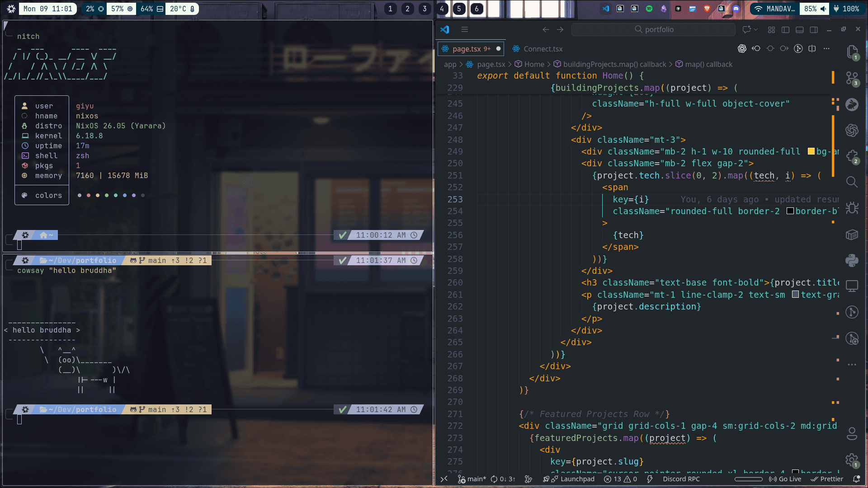The image size is (868, 488).
Task: Toggle secondary side bar visibility
Action: 814,30
